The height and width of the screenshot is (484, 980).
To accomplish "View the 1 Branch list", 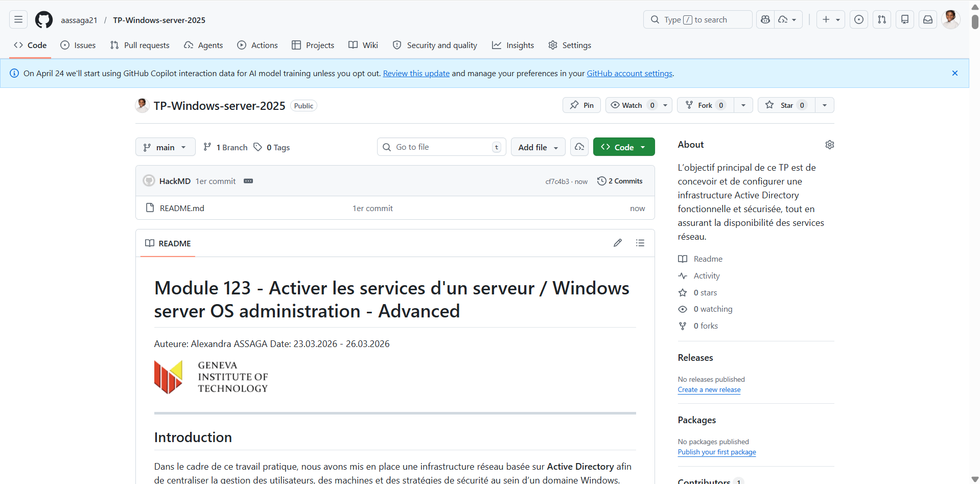I will [x=225, y=147].
